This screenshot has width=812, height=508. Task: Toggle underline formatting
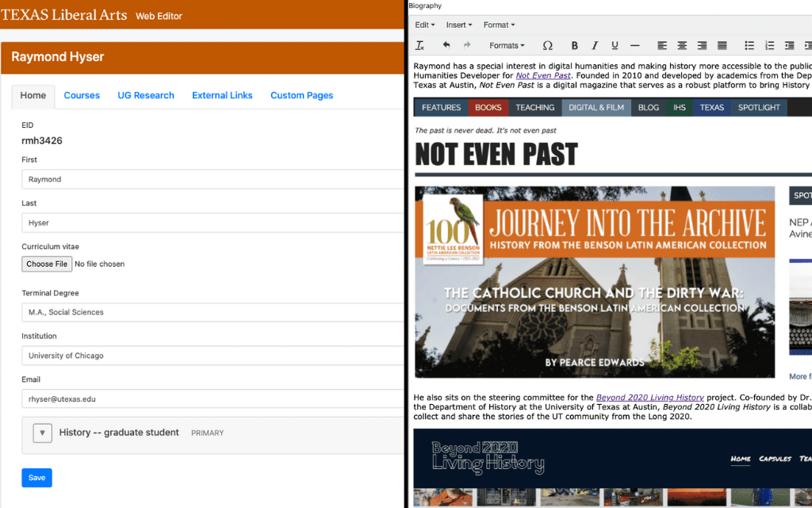tap(615, 45)
